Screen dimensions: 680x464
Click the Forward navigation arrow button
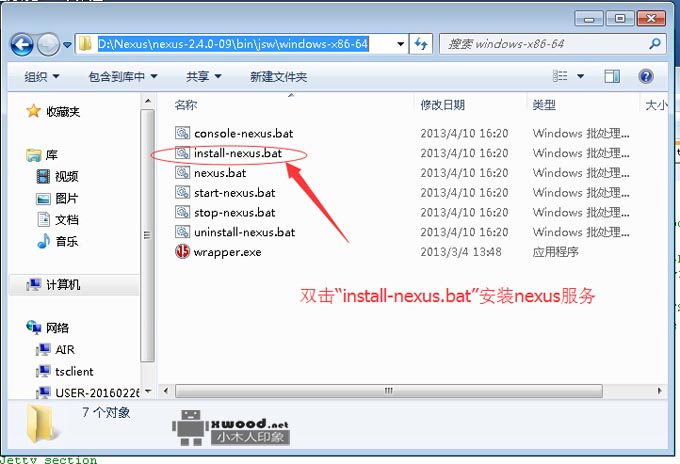pyautogui.click(x=48, y=44)
